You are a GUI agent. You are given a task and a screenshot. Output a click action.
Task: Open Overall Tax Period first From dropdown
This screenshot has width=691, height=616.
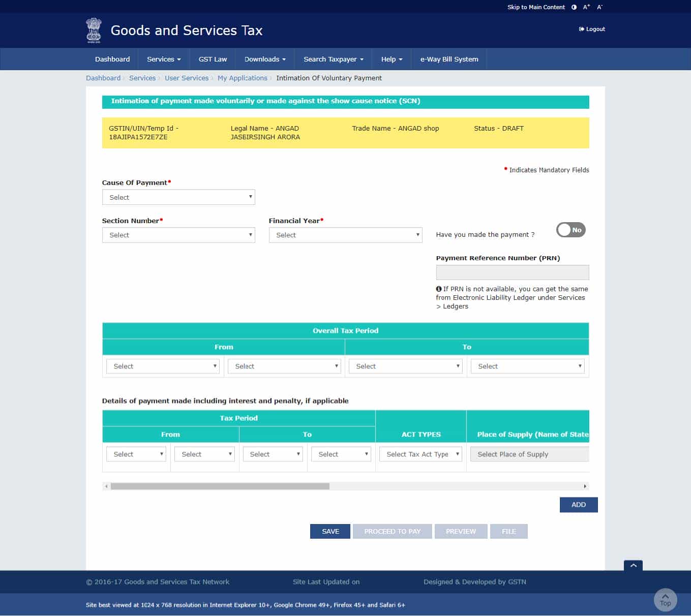coord(163,366)
